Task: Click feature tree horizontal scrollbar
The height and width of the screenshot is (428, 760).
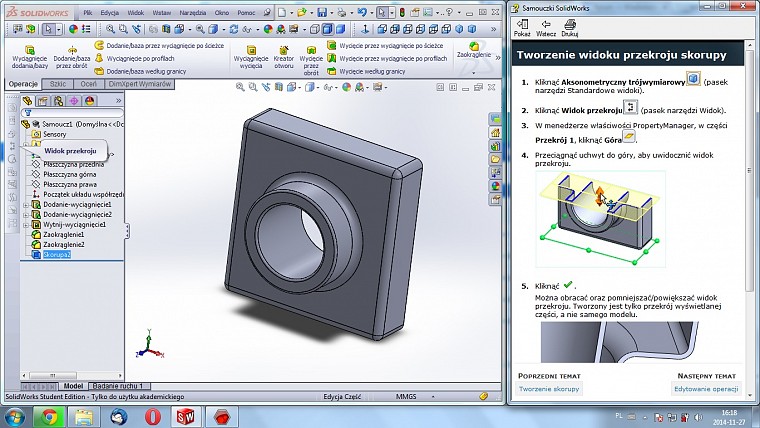Action: coord(72,376)
